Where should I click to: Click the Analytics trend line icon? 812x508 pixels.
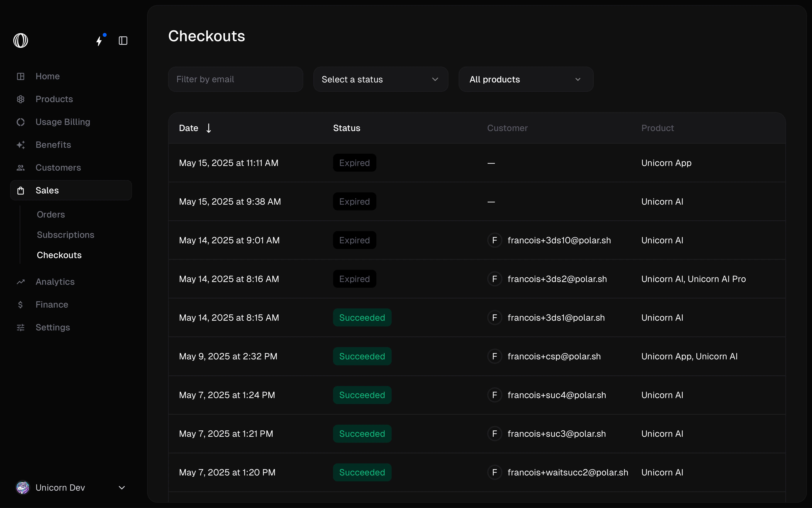21,282
